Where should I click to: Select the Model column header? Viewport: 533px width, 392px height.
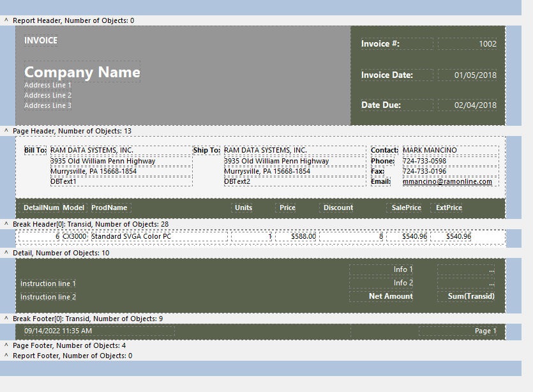tap(75, 207)
